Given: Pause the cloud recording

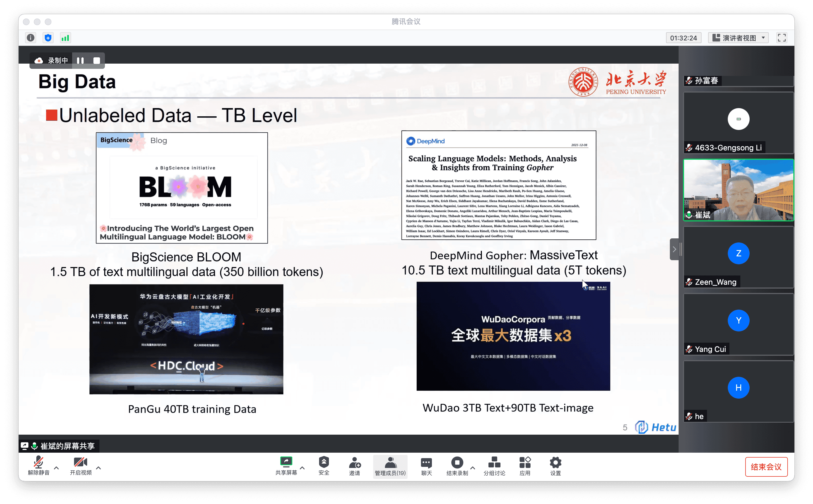Looking at the screenshot, I should tap(80, 61).
